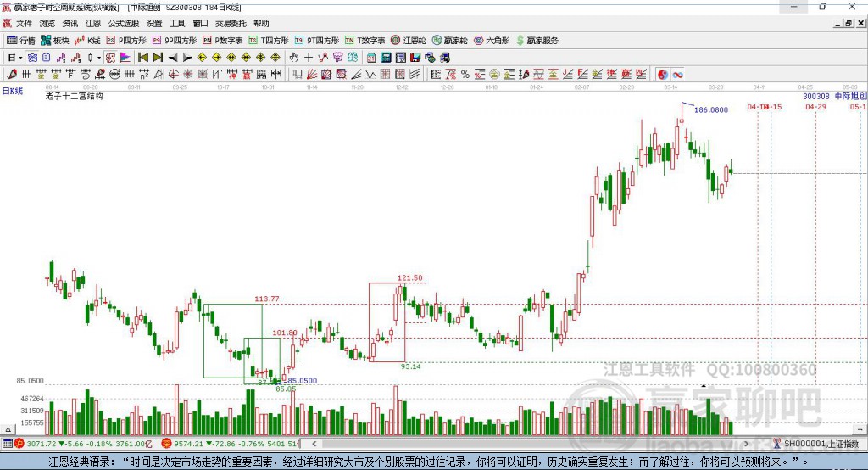Open the 资讯 menu
The image size is (868, 470).
pyautogui.click(x=70, y=23)
